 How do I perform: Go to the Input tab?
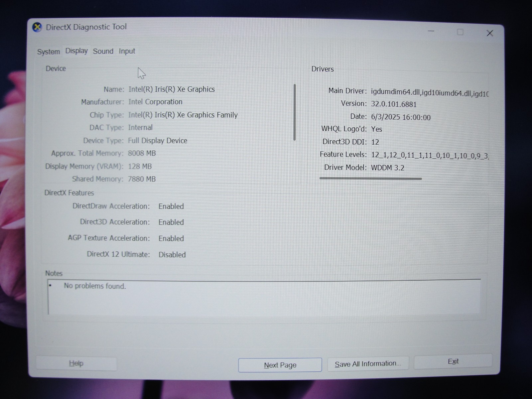[x=127, y=51]
